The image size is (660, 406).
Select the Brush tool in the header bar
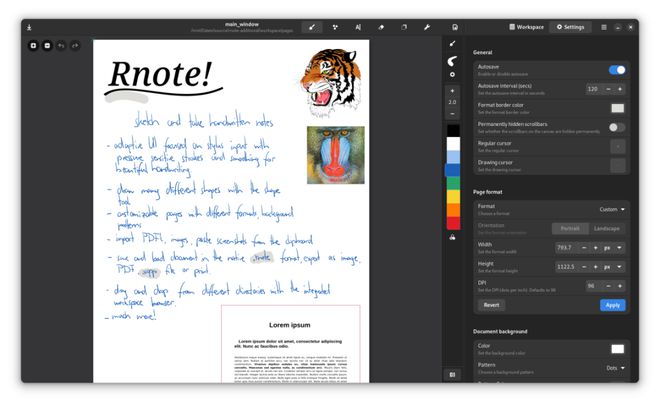coord(312,27)
